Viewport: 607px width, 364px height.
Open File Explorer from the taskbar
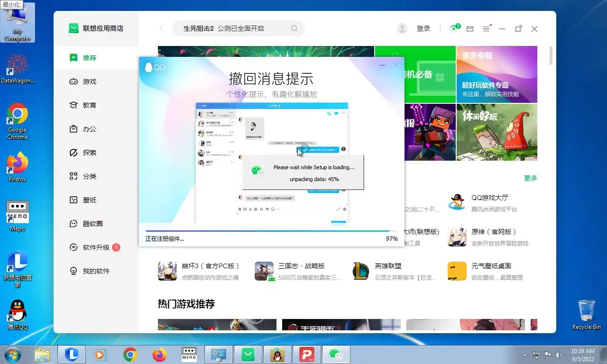pos(42,355)
